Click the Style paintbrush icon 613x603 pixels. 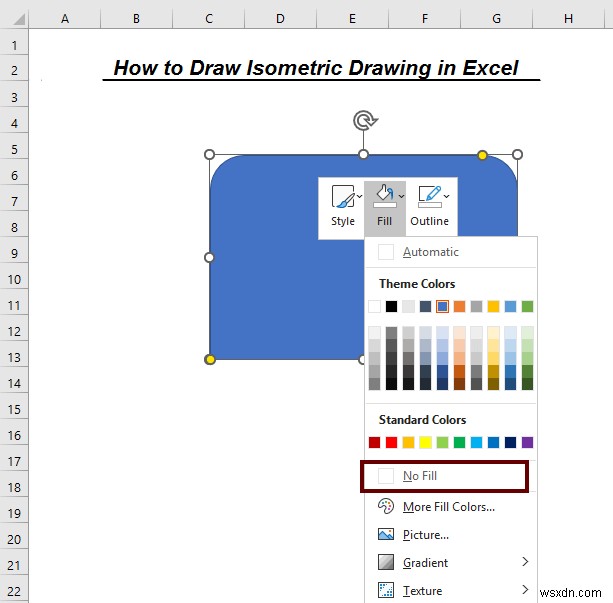[x=342, y=196]
